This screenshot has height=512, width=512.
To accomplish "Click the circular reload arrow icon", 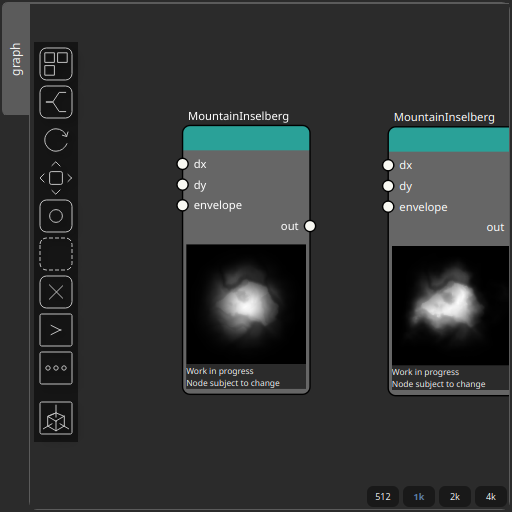I will 56,140.
